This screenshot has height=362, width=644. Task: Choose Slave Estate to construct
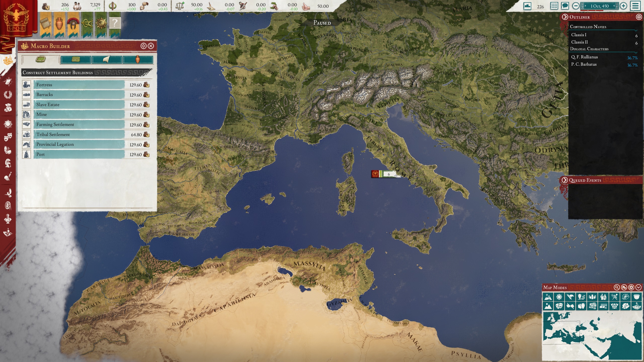[86, 105]
